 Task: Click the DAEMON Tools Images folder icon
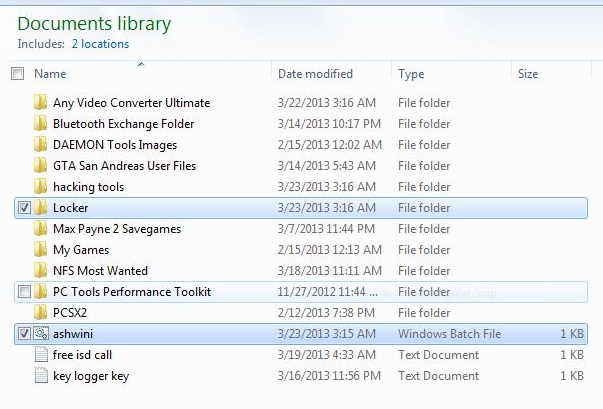pos(41,145)
